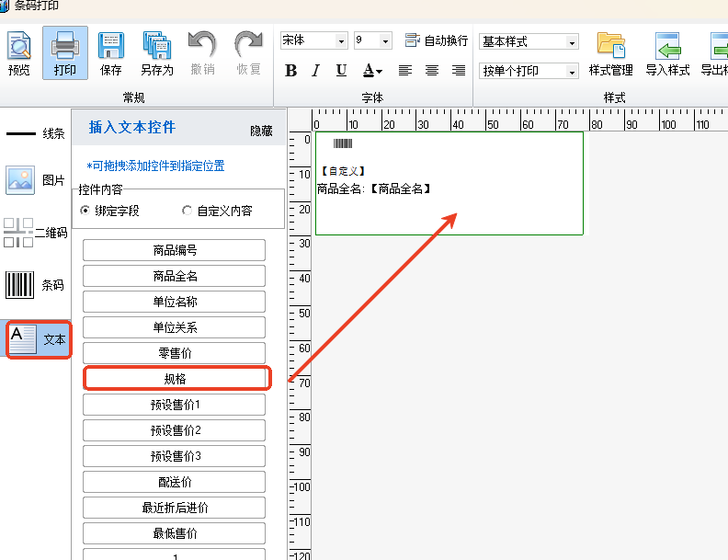Select the 自定义内容 radio button
The image size is (728, 560).
[x=188, y=211]
